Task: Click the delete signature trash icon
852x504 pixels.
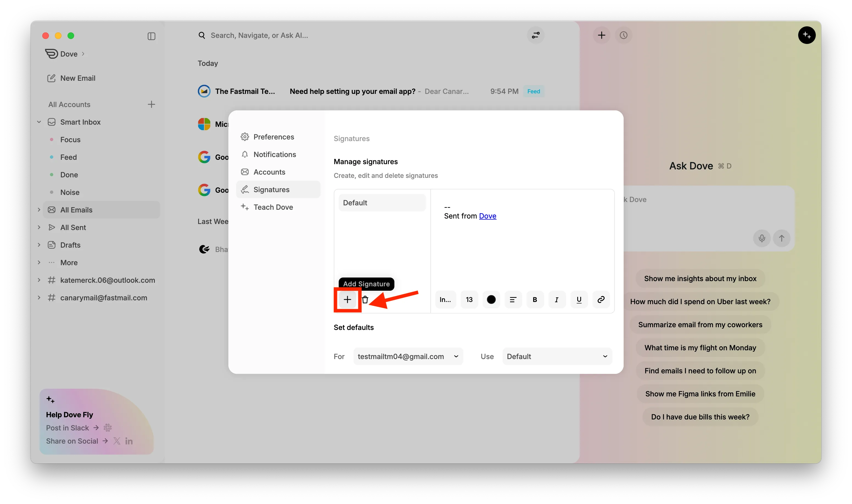Action: [365, 299]
